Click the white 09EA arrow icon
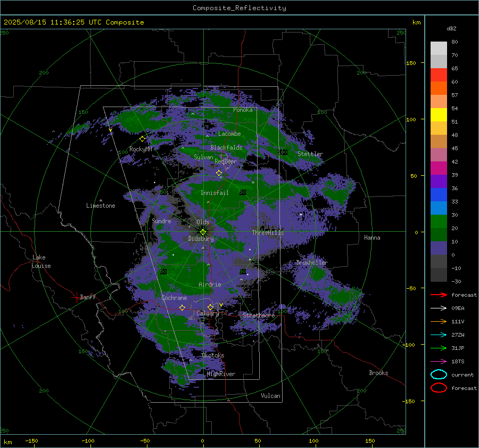 click(x=439, y=308)
